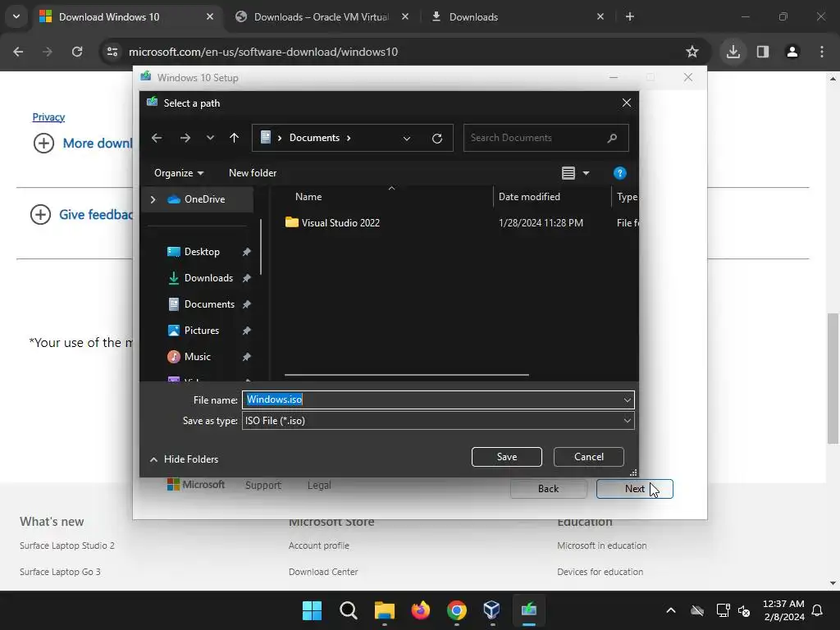
Task: Open Chrome three-dot menu
Action: pos(822,52)
